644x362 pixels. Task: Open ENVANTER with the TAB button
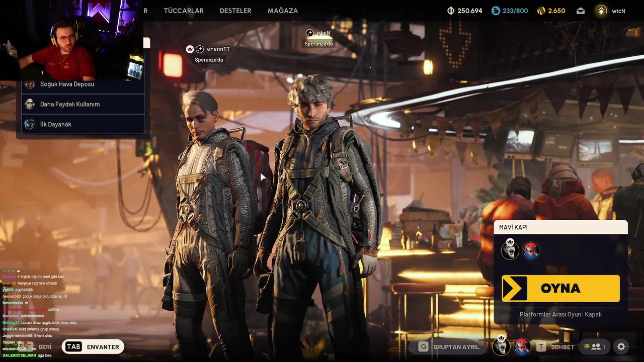pos(93,346)
